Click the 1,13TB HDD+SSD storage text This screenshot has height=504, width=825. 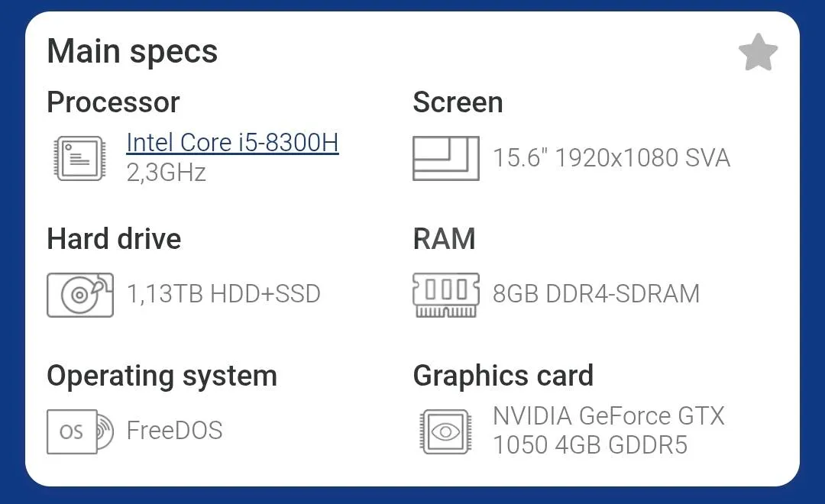(224, 294)
